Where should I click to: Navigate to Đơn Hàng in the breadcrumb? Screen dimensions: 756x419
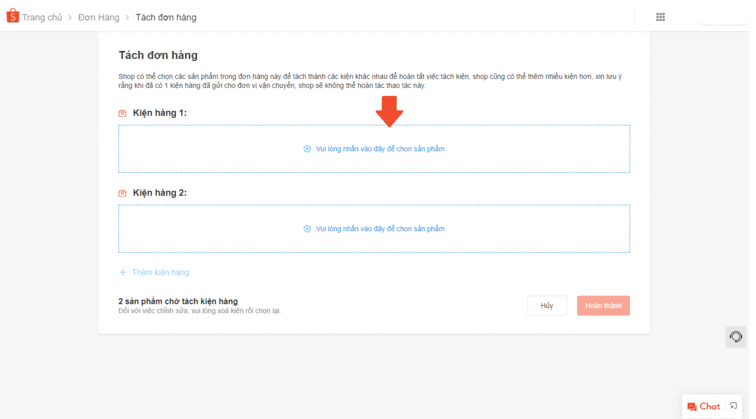(x=98, y=17)
